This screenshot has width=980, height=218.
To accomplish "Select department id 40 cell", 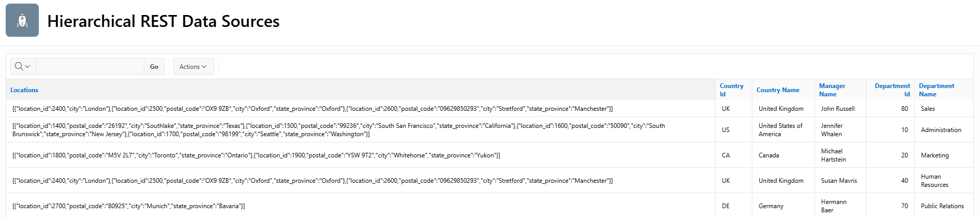I will [x=890, y=180].
